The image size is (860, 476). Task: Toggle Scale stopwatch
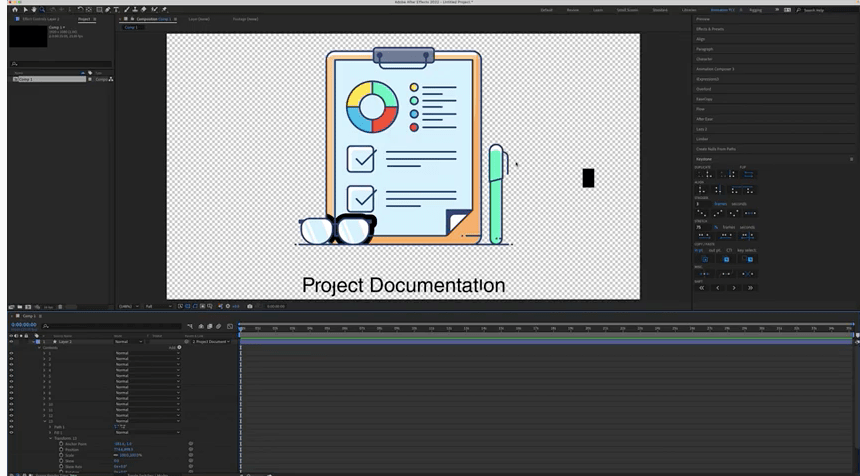(61, 455)
